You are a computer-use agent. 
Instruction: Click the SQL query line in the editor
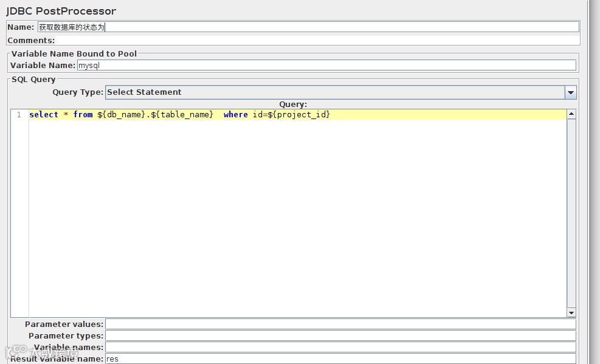298,114
